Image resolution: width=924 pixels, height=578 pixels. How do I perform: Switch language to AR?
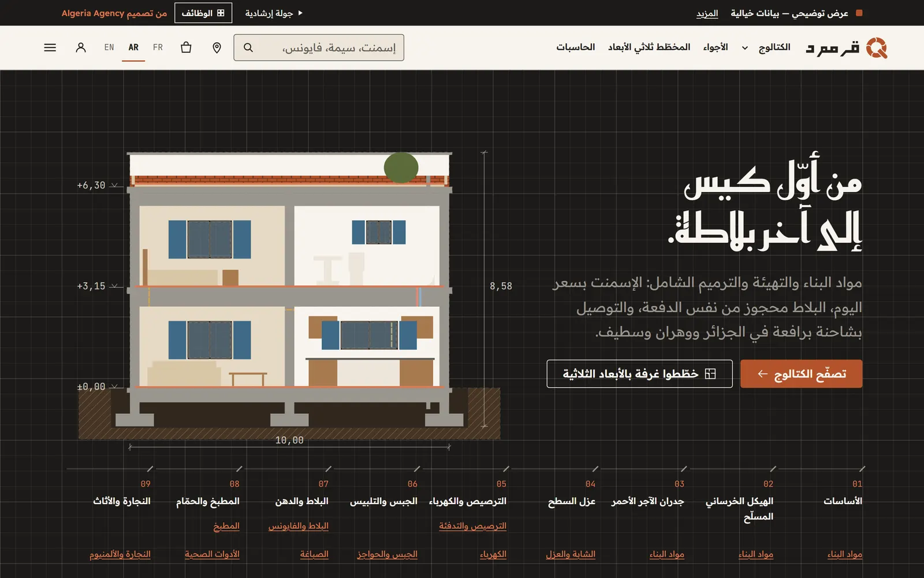pos(133,47)
